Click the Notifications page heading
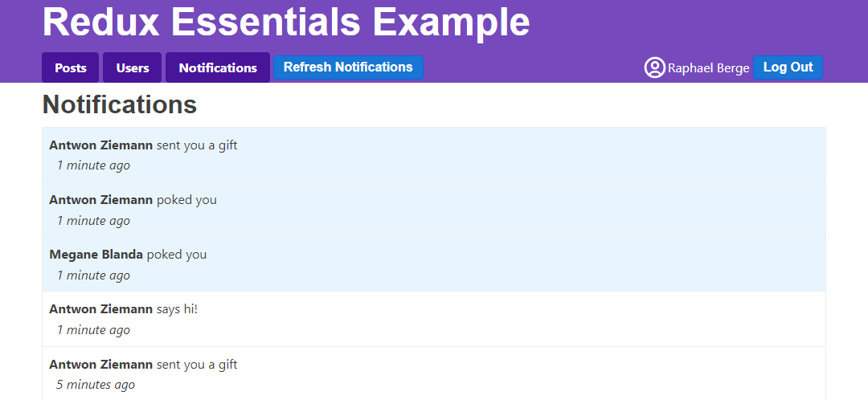The height and width of the screenshot is (400, 868). coord(120,104)
